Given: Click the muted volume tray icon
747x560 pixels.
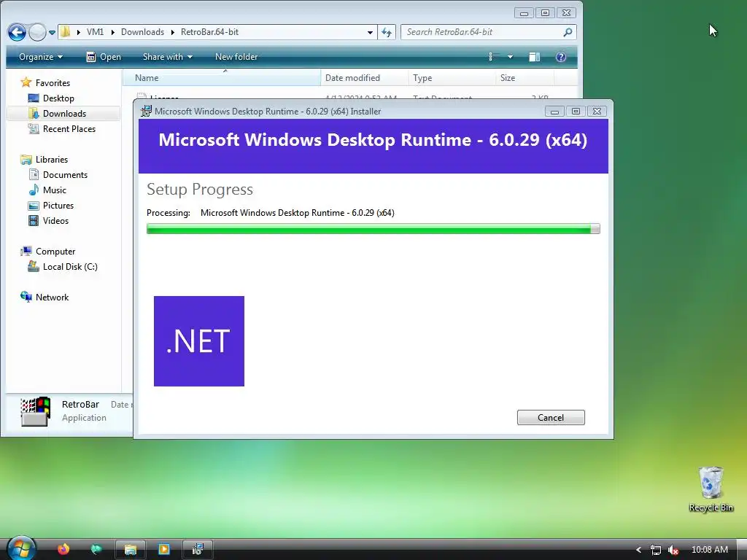Looking at the screenshot, I should pos(673,550).
